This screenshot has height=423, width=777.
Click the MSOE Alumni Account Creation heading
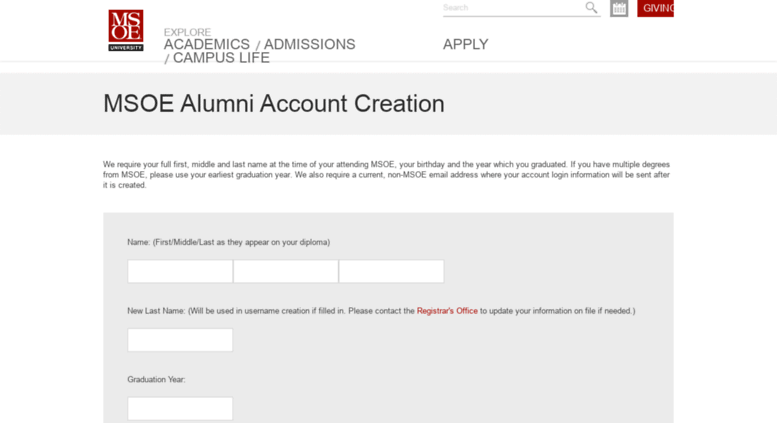point(274,104)
